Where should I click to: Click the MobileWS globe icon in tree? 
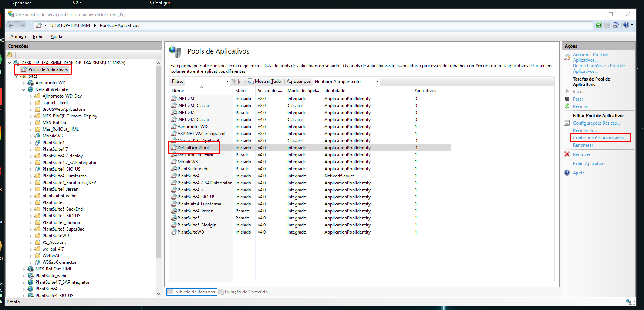38,136
